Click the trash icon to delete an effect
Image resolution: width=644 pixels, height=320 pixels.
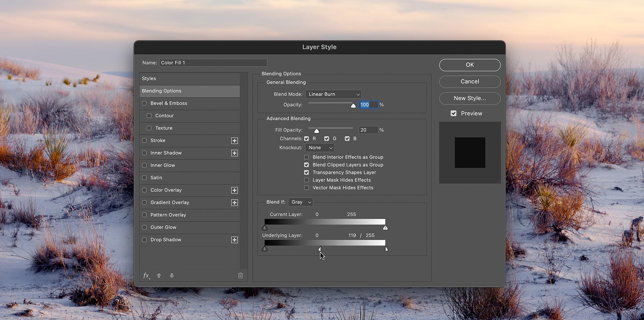[240, 275]
